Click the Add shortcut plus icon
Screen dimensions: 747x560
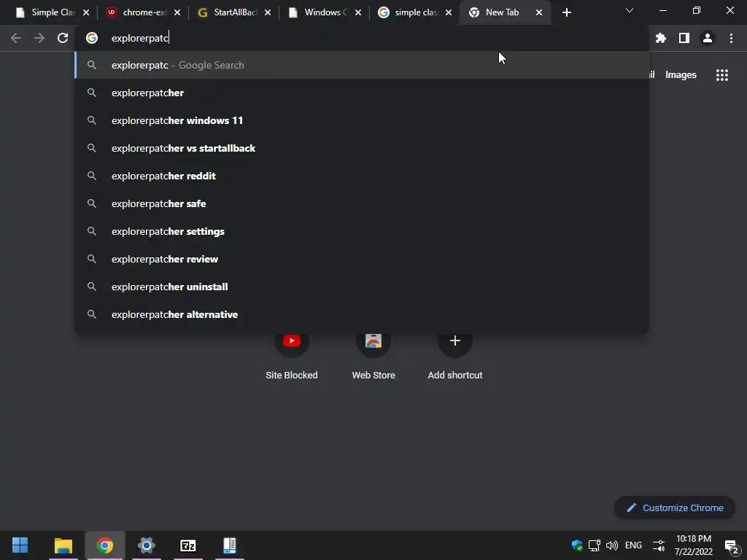(455, 341)
